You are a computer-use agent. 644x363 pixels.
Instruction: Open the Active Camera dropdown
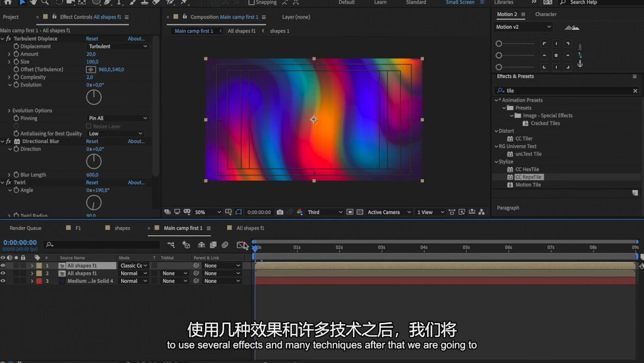tap(389, 212)
